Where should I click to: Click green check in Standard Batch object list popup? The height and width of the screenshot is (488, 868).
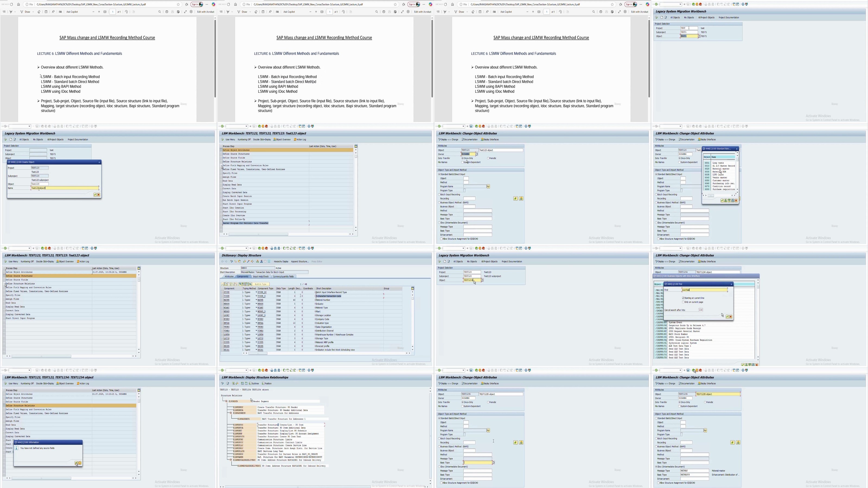(x=722, y=200)
